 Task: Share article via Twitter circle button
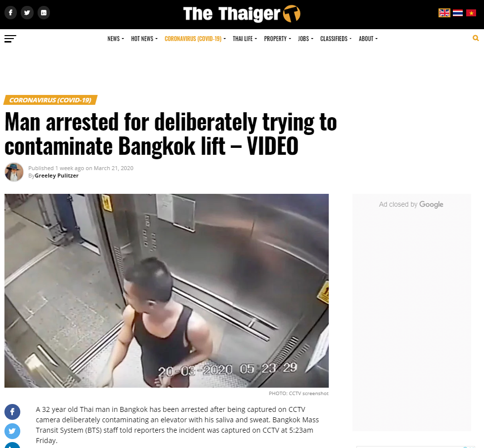click(x=12, y=431)
